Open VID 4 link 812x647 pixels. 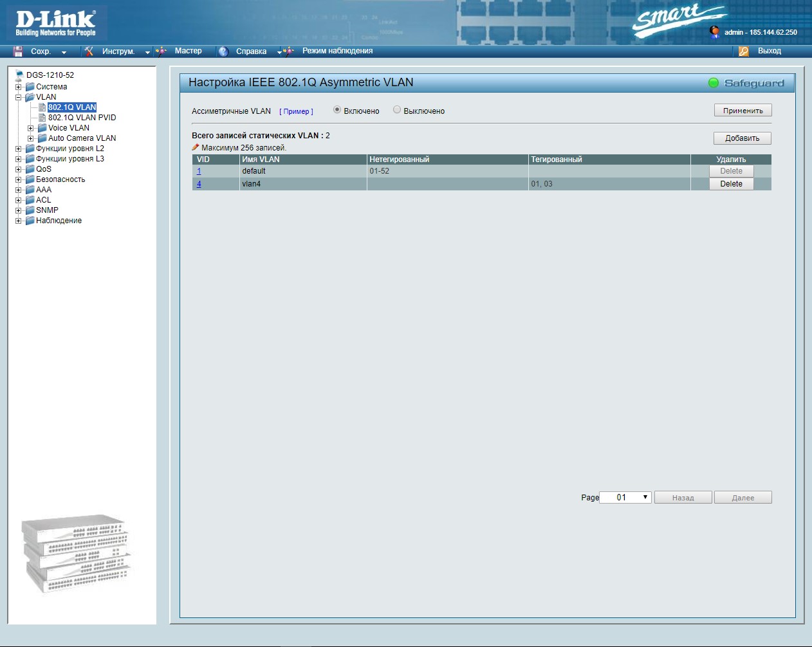(199, 184)
